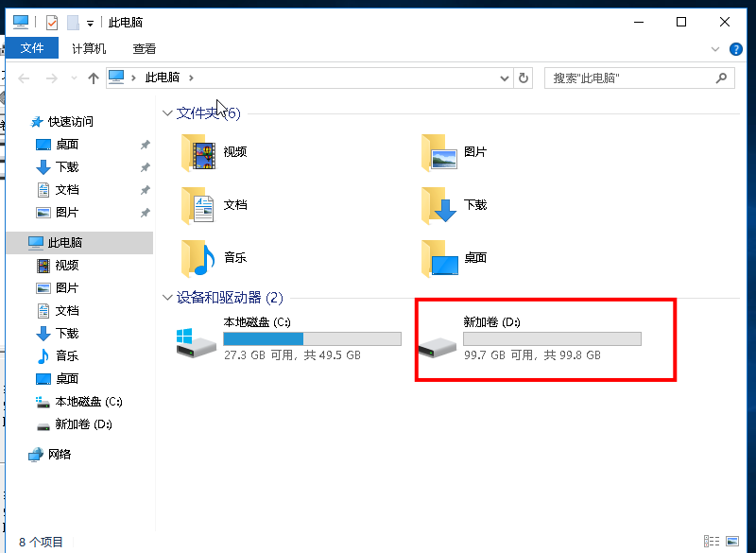Click the up-directory arrow button
This screenshot has height=553, width=756.
click(93, 78)
